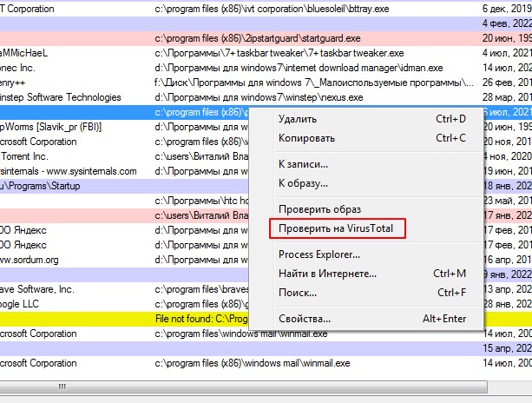The image size is (532, 403).
Task: Click the Slavik_pr (FBI) publisher cell
Action: [x=50, y=127]
